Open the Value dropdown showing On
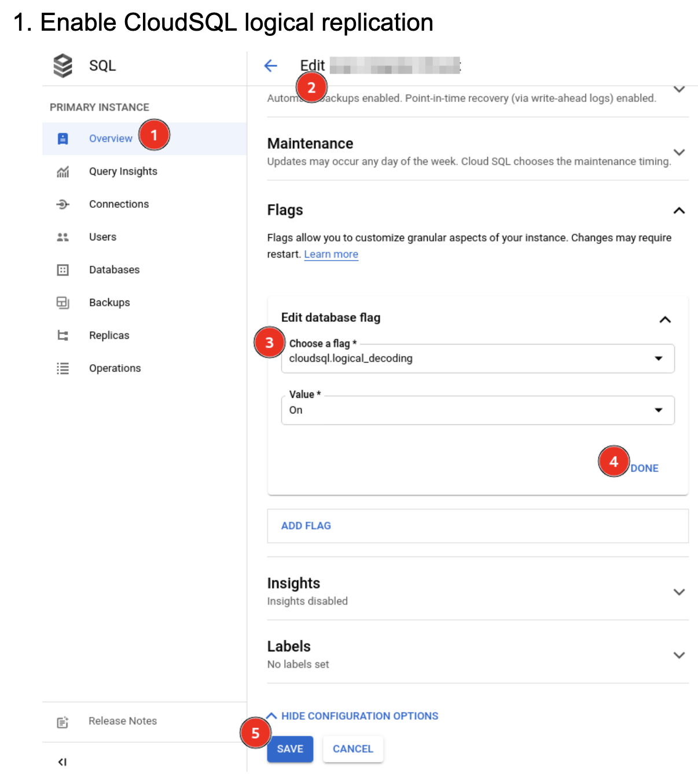Image resolution: width=698 pixels, height=784 pixels. pos(659,410)
